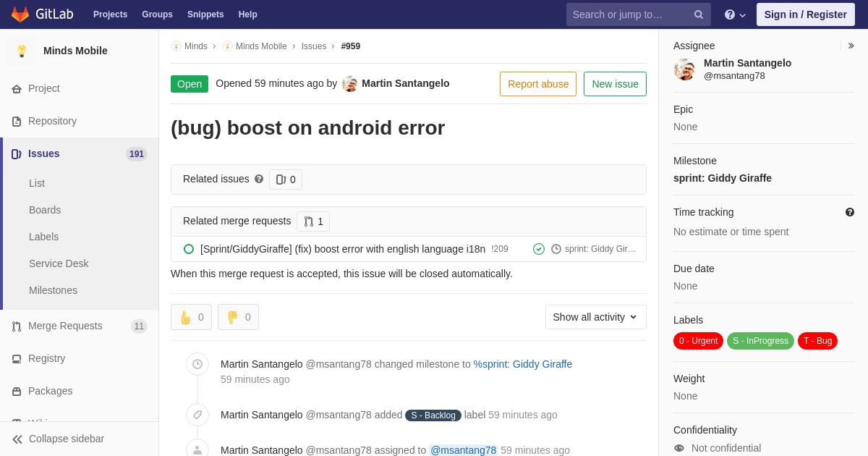Focus the Search or jump to field
Viewport: 868px width, 456px height.
pyautogui.click(x=639, y=14)
